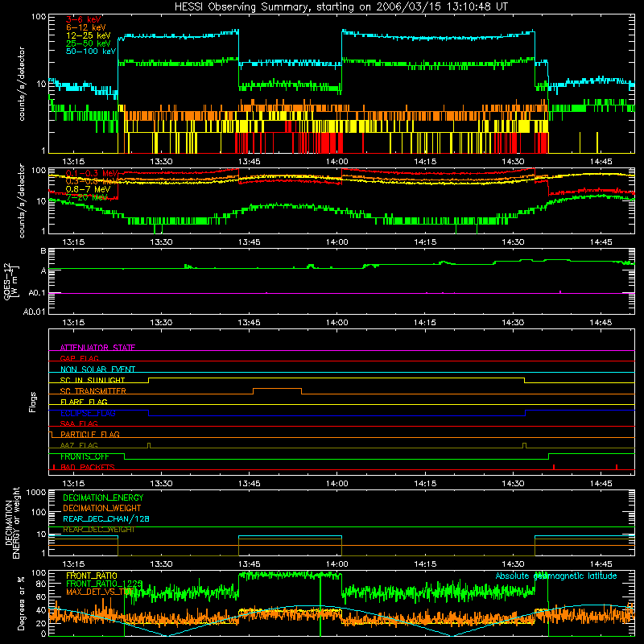The height and width of the screenshot is (644, 644).
Task: Click the 14:00 tick below the Flags panel
Action: [x=336, y=483]
